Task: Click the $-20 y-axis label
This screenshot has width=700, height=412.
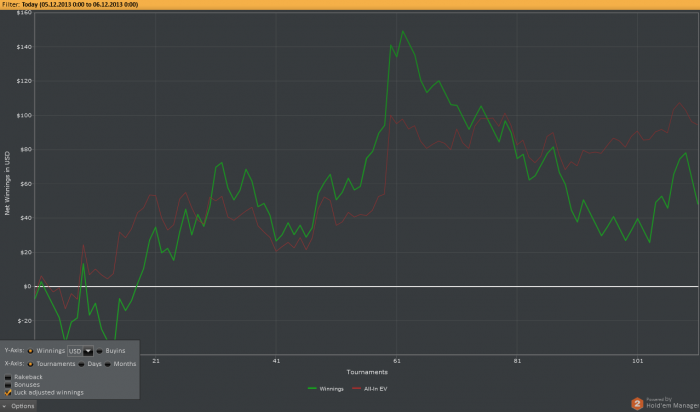Action: [x=25, y=321]
